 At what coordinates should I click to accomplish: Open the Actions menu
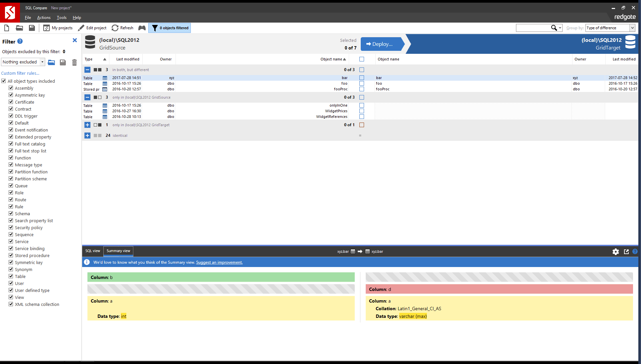(44, 18)
